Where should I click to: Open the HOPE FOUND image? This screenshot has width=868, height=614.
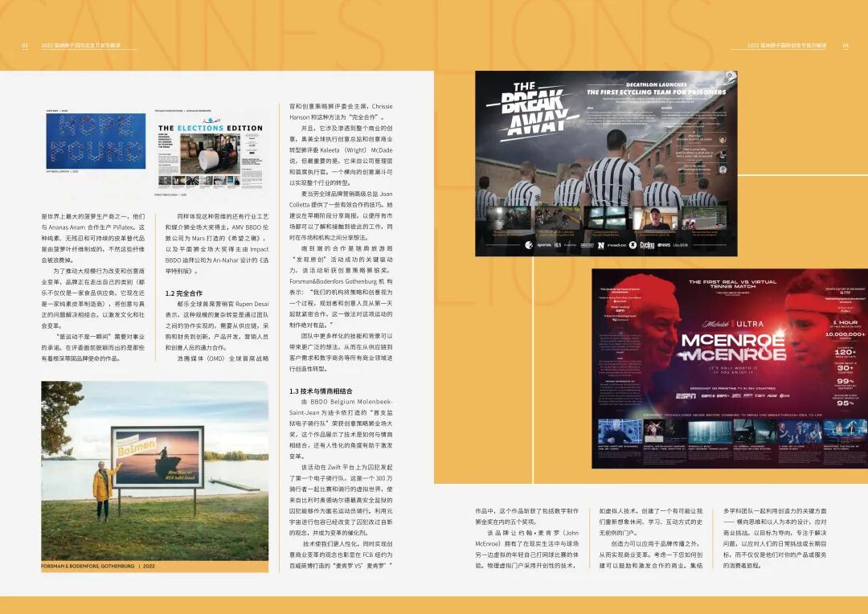(x=96, y=141)
